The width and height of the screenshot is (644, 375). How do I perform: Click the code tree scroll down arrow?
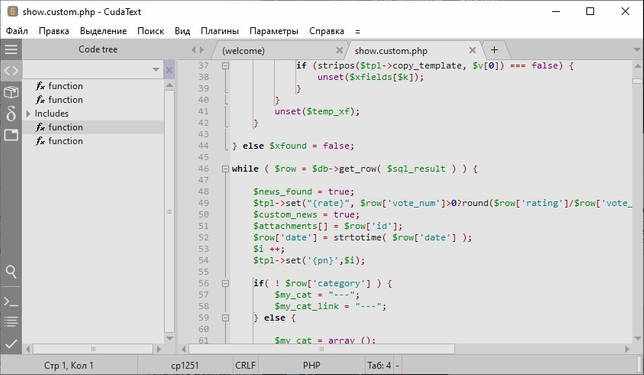pyautogui.click(x=169, y=338)
